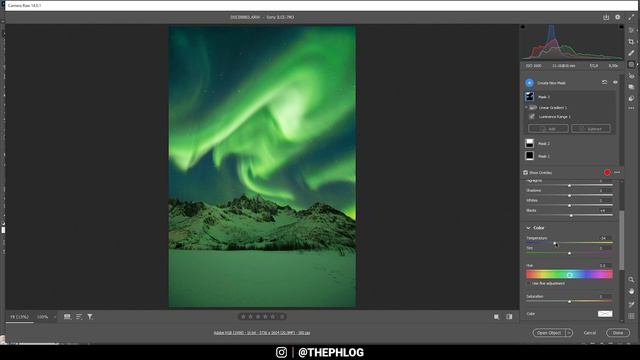Click the Fit zoom button
The image size is (640, 360).
pos(19,317)
